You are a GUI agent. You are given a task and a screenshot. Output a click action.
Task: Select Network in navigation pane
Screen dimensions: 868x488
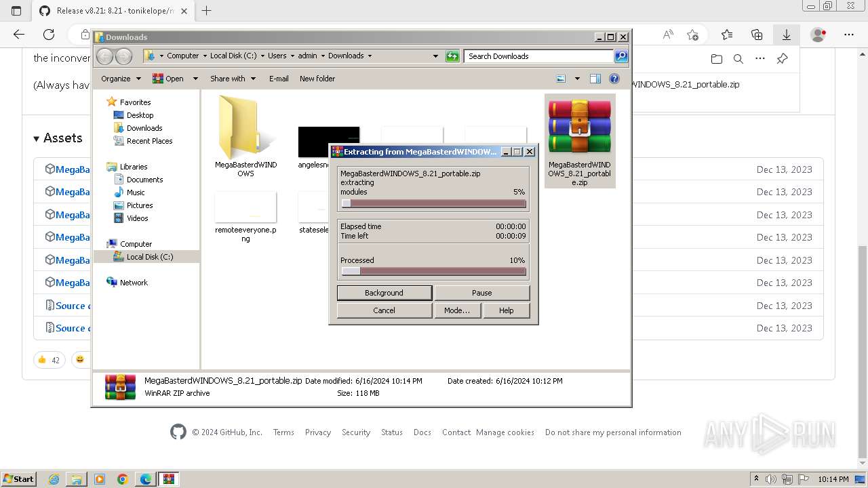[134, 283]
